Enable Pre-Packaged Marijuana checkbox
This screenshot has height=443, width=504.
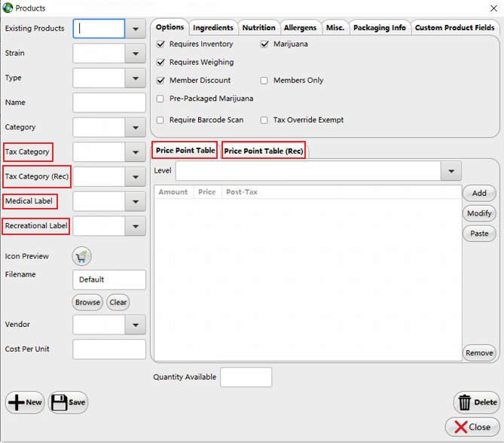(160, 99)
